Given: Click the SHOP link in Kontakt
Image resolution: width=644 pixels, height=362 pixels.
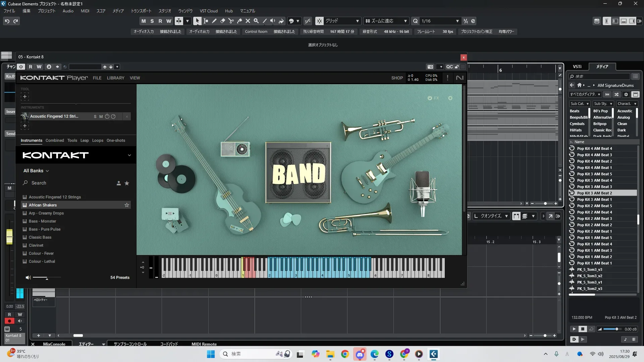Looking at the screenshot, I should coord(397,78).
